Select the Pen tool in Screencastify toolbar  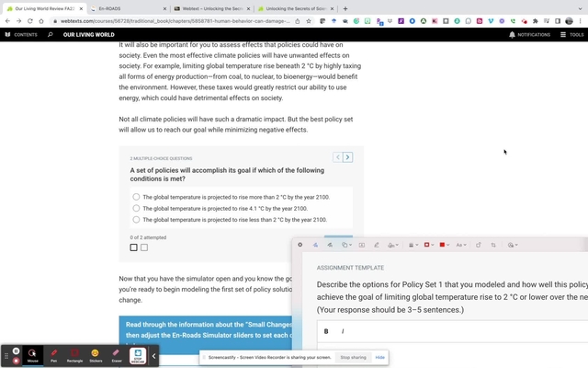click(53, 354)
